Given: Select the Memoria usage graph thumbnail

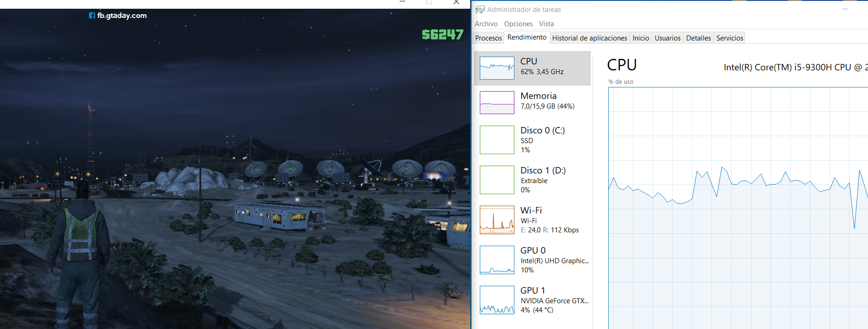Looking at the screenshot, I should point(497,103).
